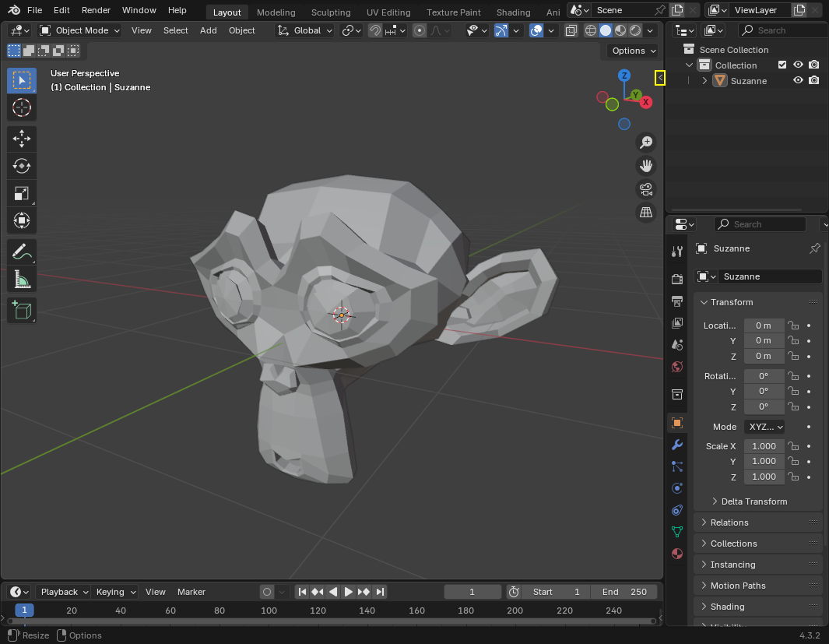Select the Annotate tool
This screenshot has width=829, height=644.
pos(22,252)
